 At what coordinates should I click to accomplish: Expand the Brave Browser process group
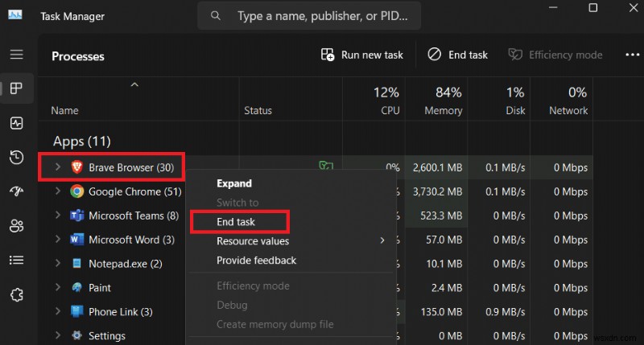click(57, 166)
